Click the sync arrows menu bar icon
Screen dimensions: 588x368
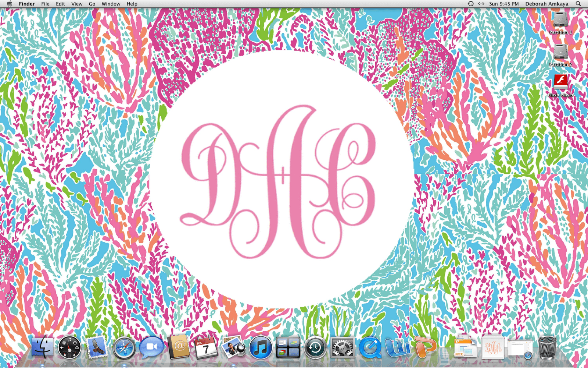[481, 4]
